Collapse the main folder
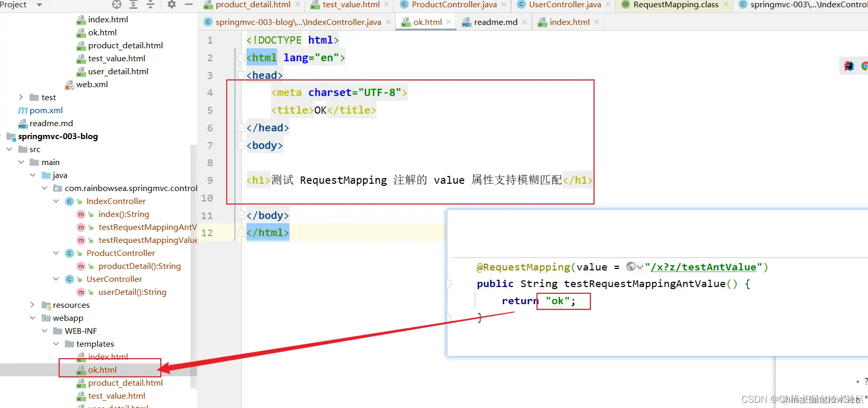Viewport: 868px width, 408px height. click(21, 162)
